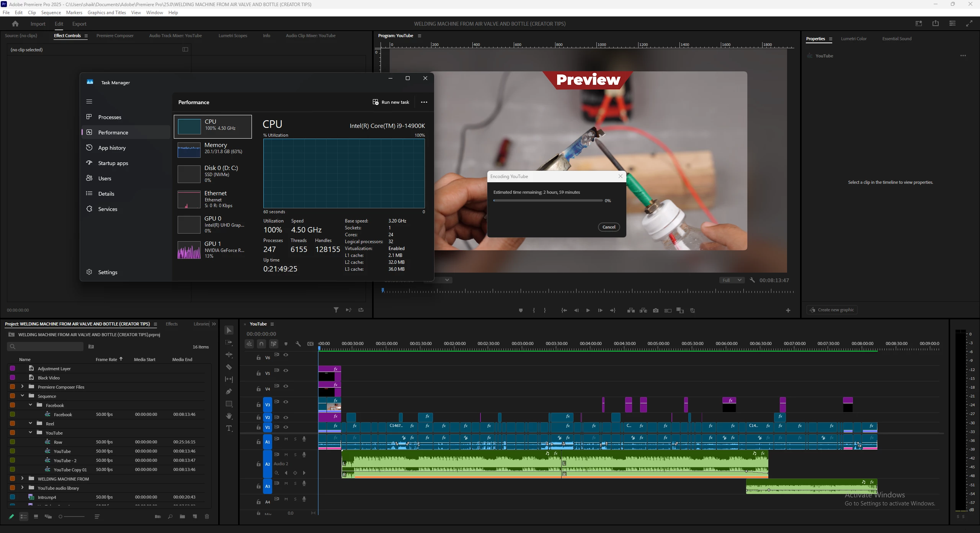Image resolution: width=980 pixels, height=533 pixels.
Task: Open the Home screen icon
Action: click(x=15, y=24)
